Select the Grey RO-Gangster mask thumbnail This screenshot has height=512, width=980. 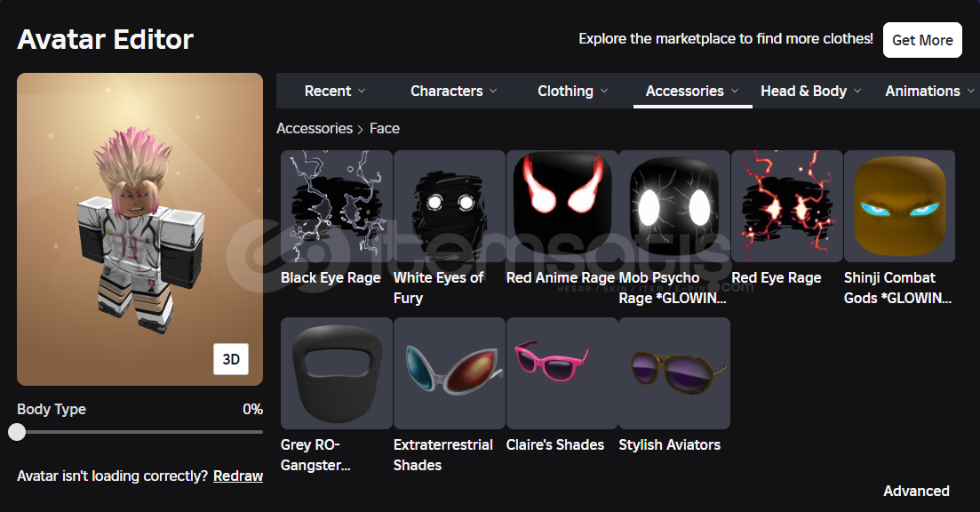[336, 373]
